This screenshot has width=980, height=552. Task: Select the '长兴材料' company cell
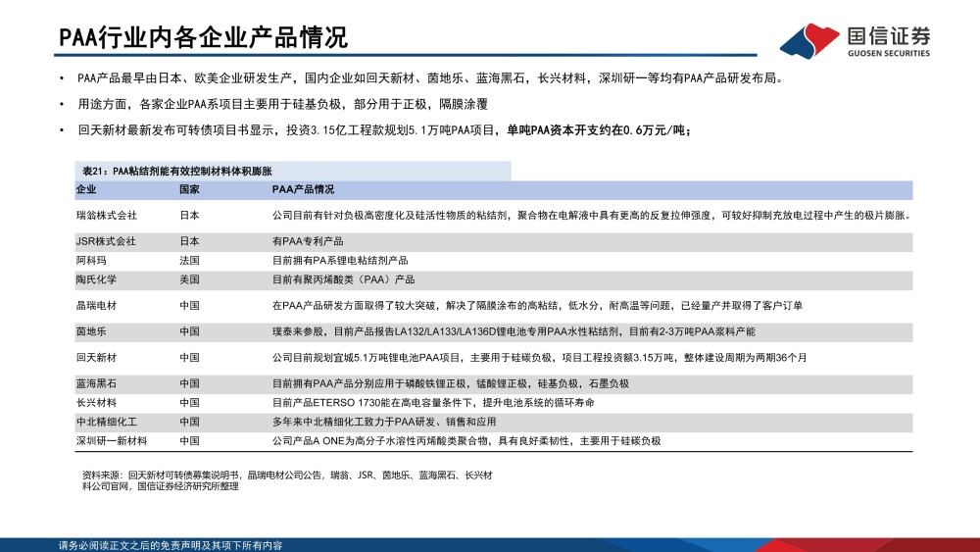(x=96, y=403)
